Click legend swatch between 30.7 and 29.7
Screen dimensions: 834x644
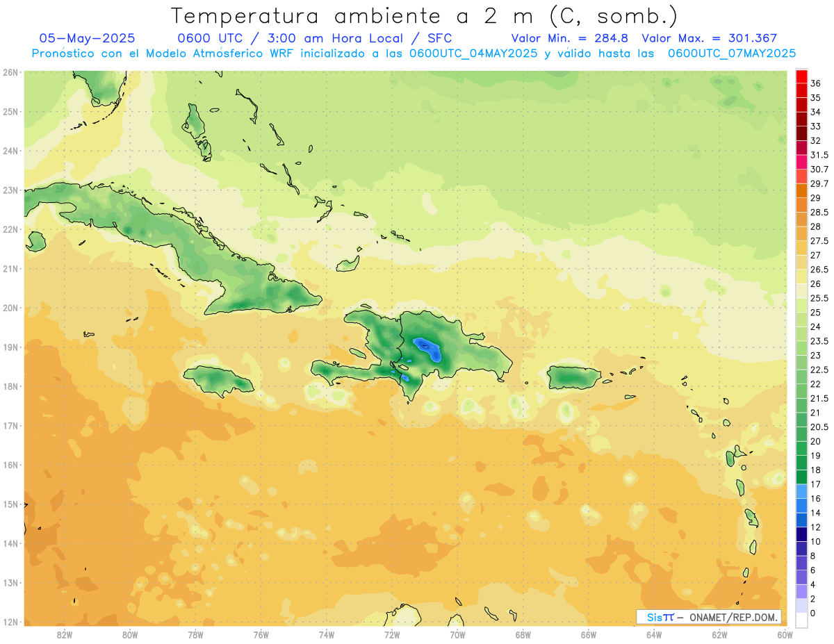(x=801, y=176)
